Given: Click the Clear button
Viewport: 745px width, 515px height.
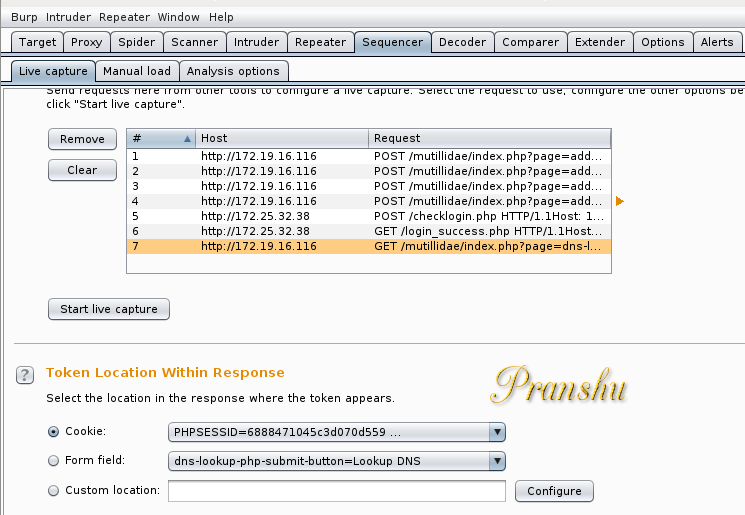Looking at the screenshot, I should 82,170.
